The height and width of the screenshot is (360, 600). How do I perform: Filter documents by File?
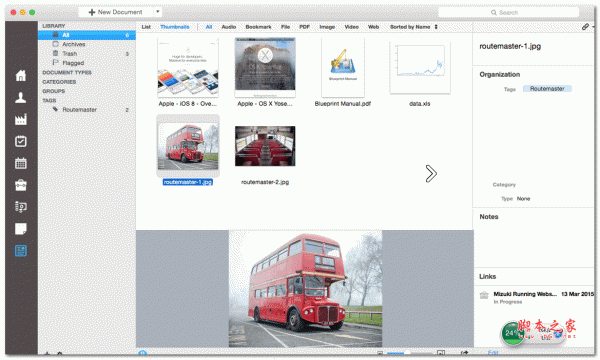285,27
